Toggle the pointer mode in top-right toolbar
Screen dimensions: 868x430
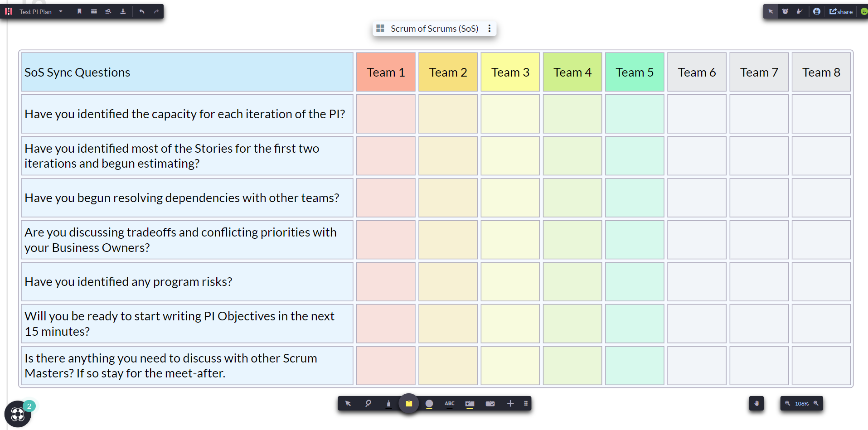[771, 11]
